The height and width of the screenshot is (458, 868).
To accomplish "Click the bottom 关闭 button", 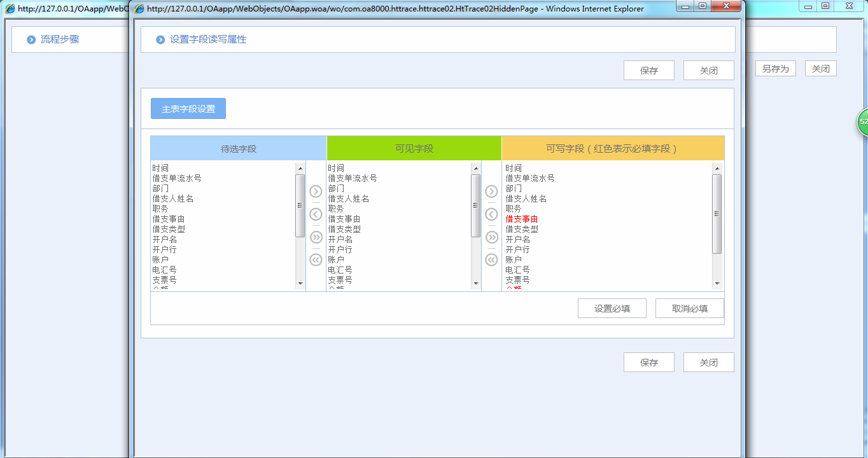I will coord(708,362).
